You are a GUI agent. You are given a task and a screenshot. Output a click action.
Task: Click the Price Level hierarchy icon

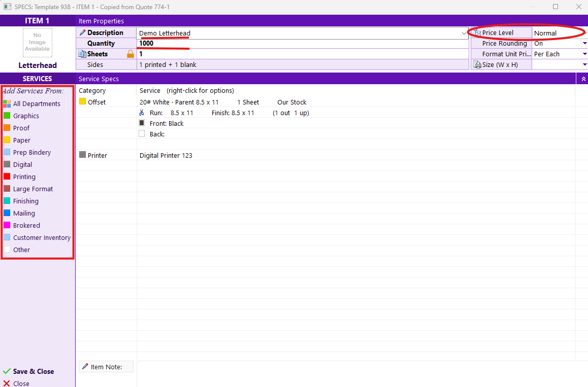tap(477, 32)
